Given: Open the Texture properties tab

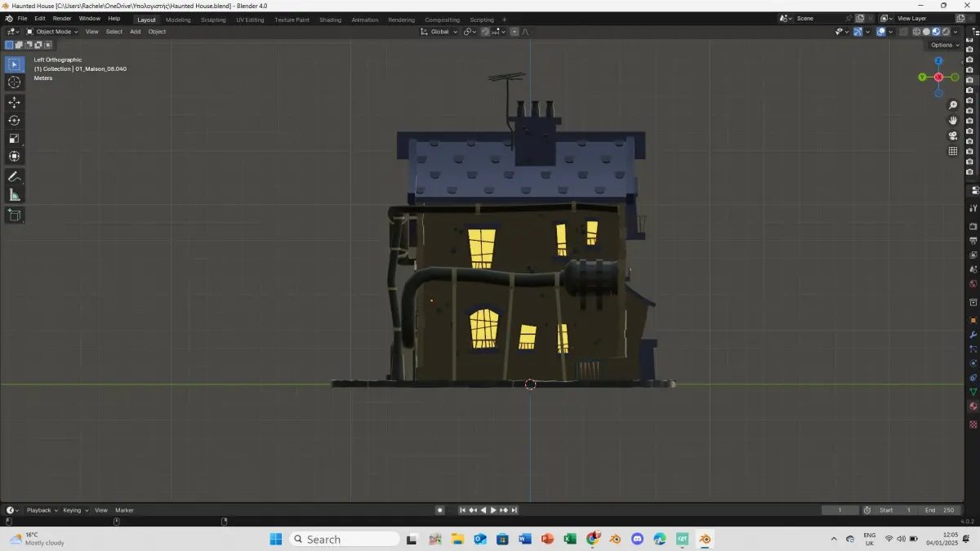Looking at the screenshot, I should click(x=973, y=424).
